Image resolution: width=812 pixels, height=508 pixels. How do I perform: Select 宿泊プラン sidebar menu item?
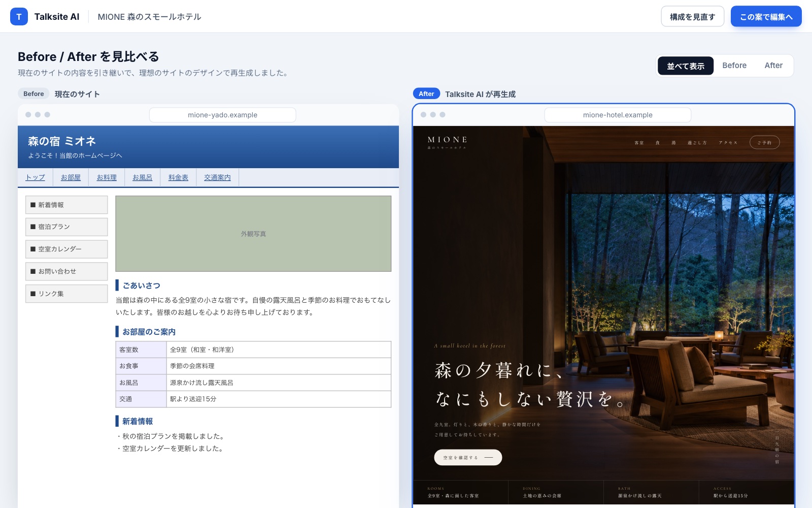[x=66, y=227]
